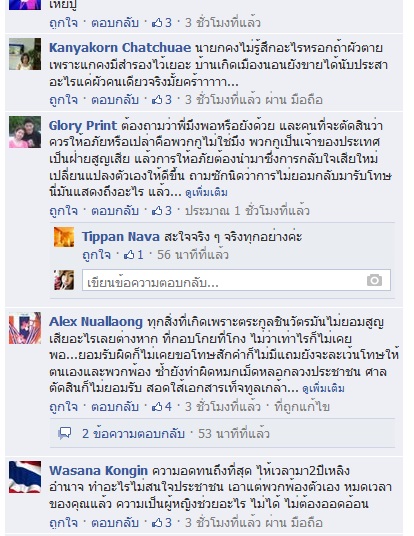414x536 pixels.
Task: Expand Alex Nuallaong's comment with ดูเพิ่มเติม
Action: point(323,389)
